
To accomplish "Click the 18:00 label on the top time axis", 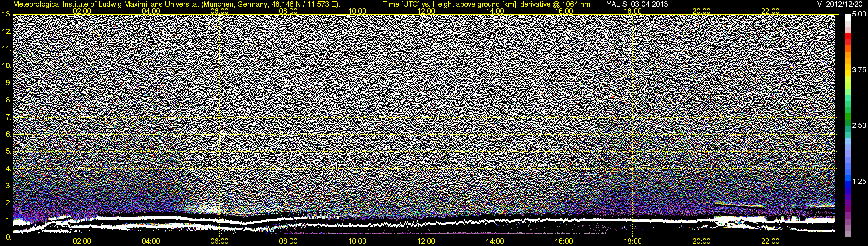I will coord(632,11).
